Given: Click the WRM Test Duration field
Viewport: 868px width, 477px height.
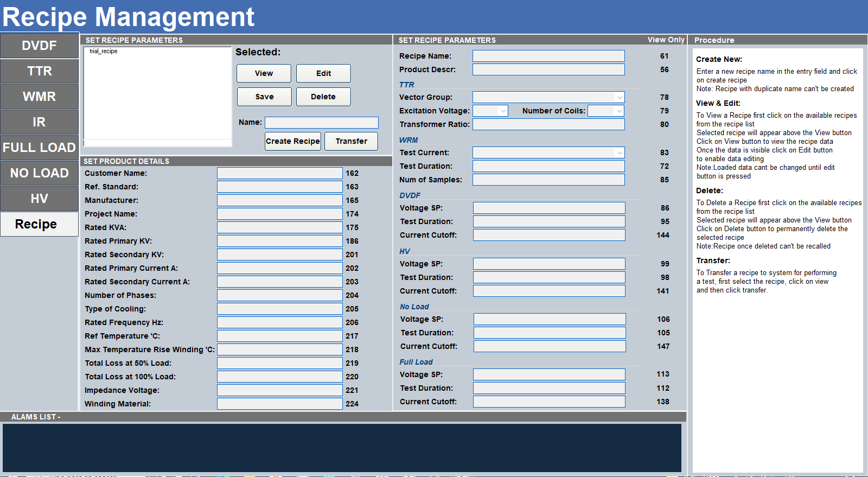Looking at the screenshot, I should tap(548, 166).
